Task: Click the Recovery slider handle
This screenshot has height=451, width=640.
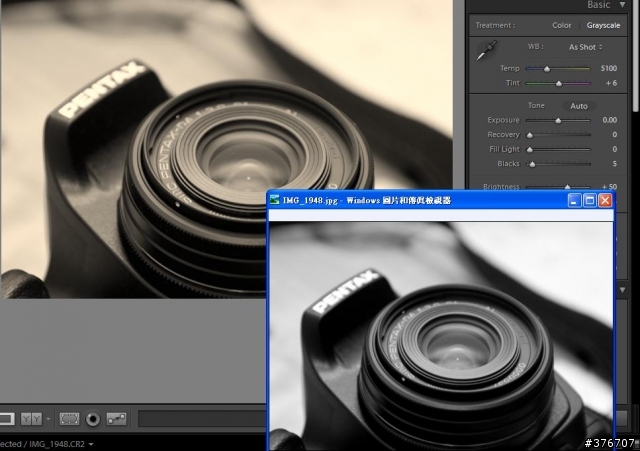Action: (530, 135)
